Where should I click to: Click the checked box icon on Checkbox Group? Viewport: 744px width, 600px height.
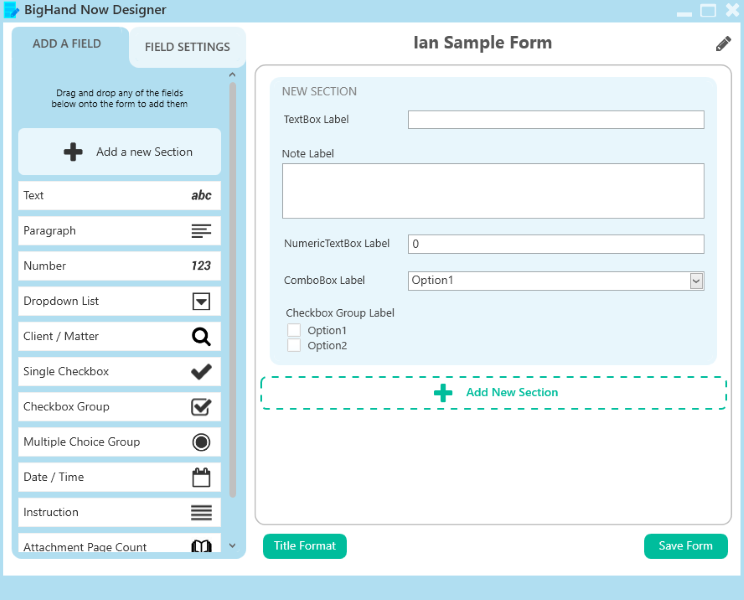tap(201, 407)
